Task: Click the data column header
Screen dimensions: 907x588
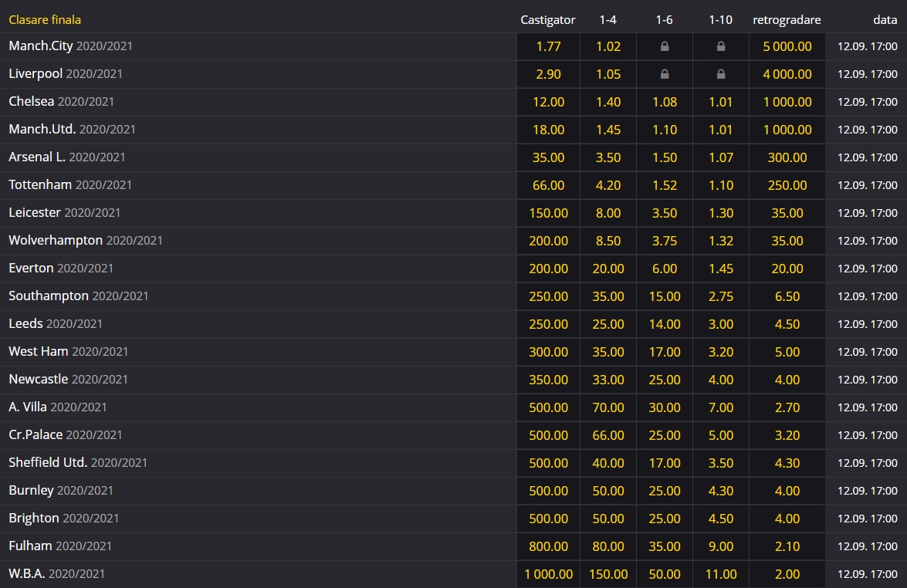Action: tap(885, 20)
